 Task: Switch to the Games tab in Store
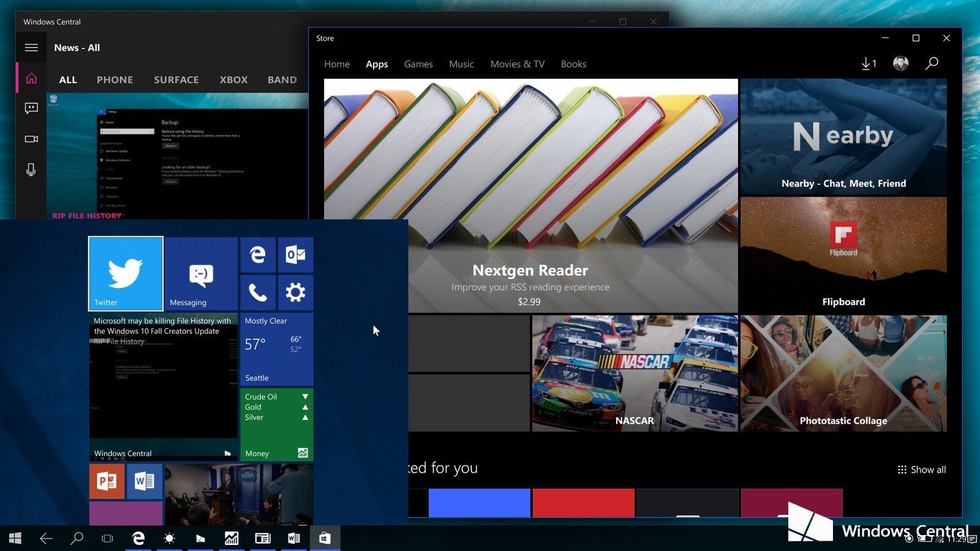[418, 64]
